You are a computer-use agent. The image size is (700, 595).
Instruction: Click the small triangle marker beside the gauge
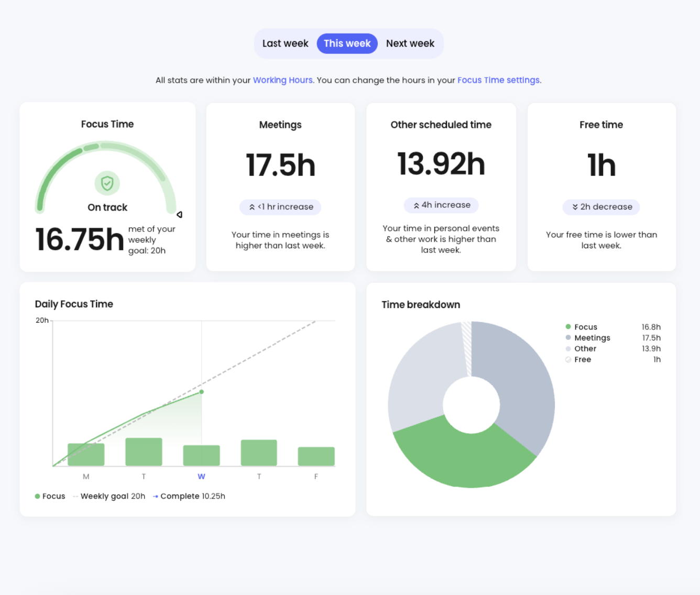pos(180,214)
